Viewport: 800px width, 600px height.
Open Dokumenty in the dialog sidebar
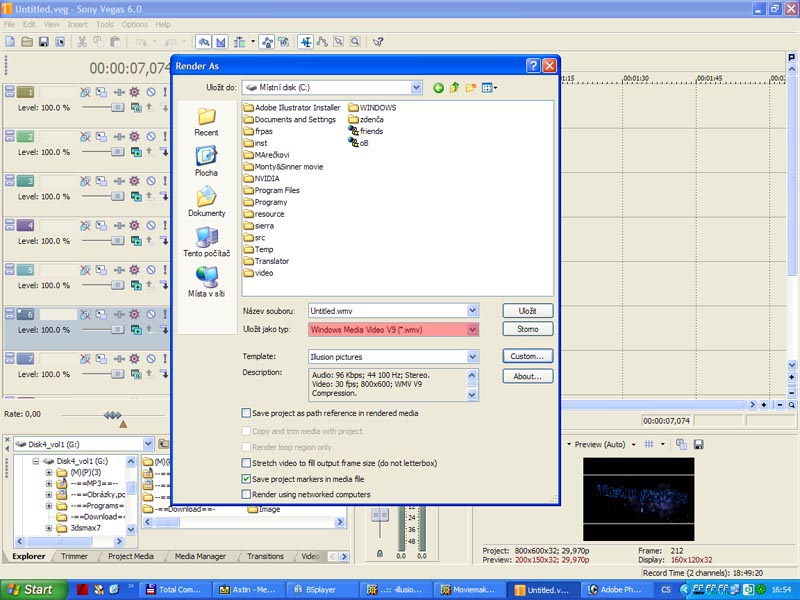[x=207, y=202]
